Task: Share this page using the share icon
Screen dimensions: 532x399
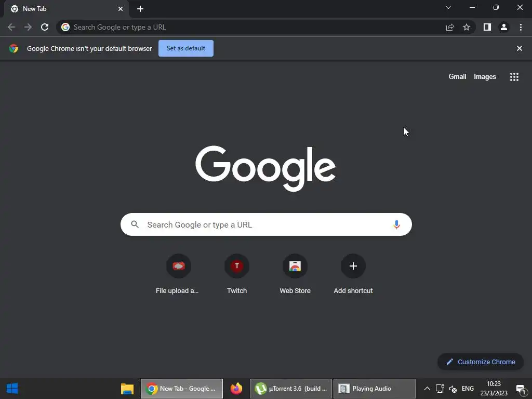Action: 450,27
